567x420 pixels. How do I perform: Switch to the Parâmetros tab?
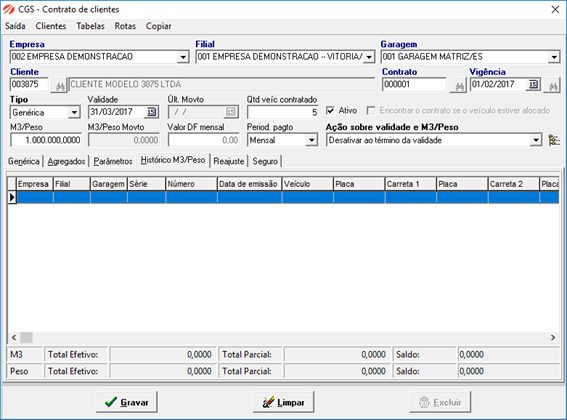point(113,161)
